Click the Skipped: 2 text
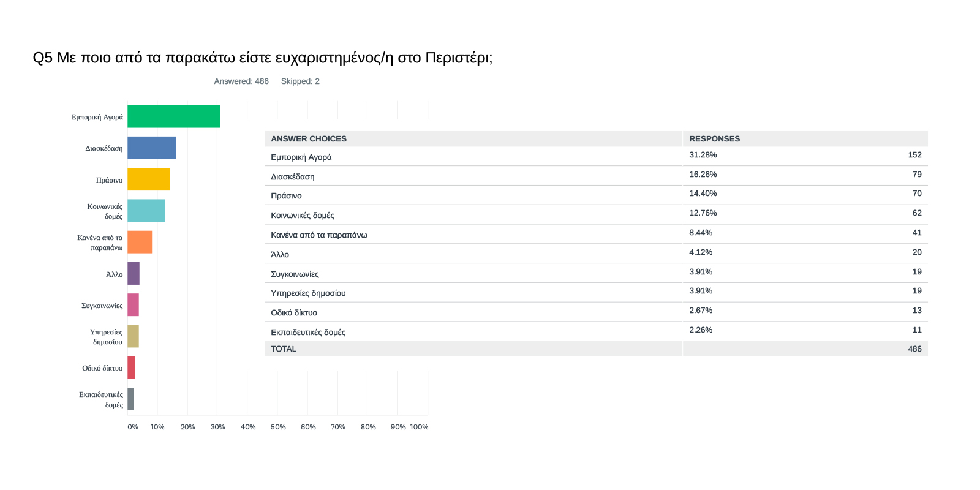Image resolution: width=980 pixels, height=490 pixels. (300, 81)
